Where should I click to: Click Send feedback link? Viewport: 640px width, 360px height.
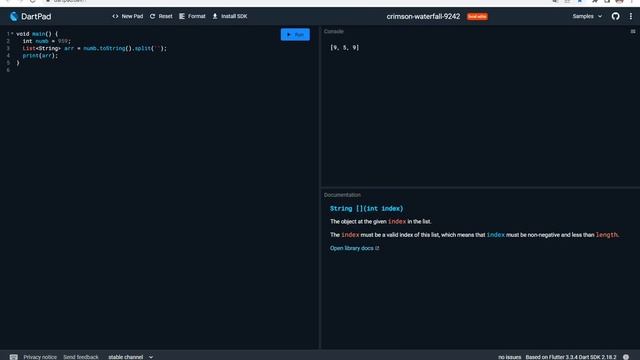(x=81, y=357)
